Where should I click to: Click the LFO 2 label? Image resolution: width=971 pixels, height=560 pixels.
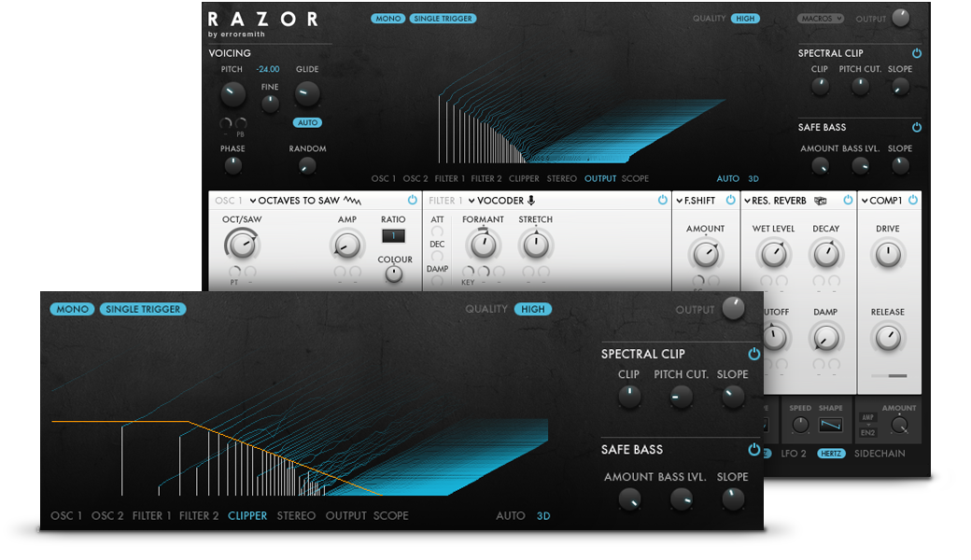[x=794, y=454]
